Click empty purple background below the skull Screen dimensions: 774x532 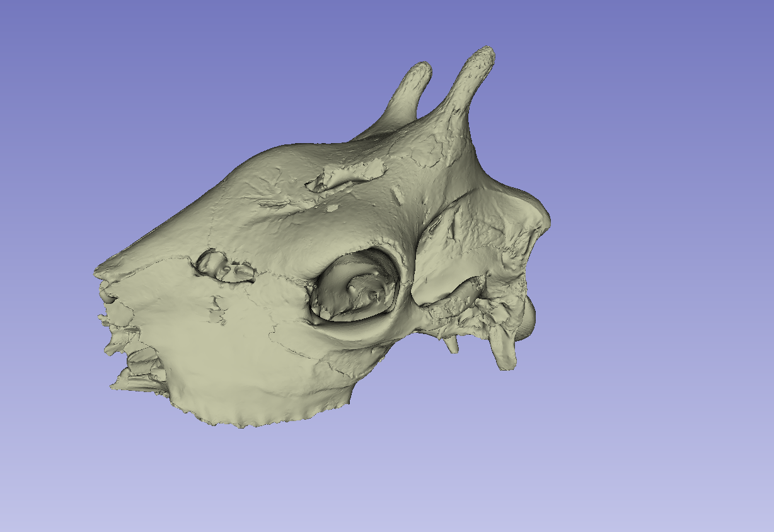[378, 479]
